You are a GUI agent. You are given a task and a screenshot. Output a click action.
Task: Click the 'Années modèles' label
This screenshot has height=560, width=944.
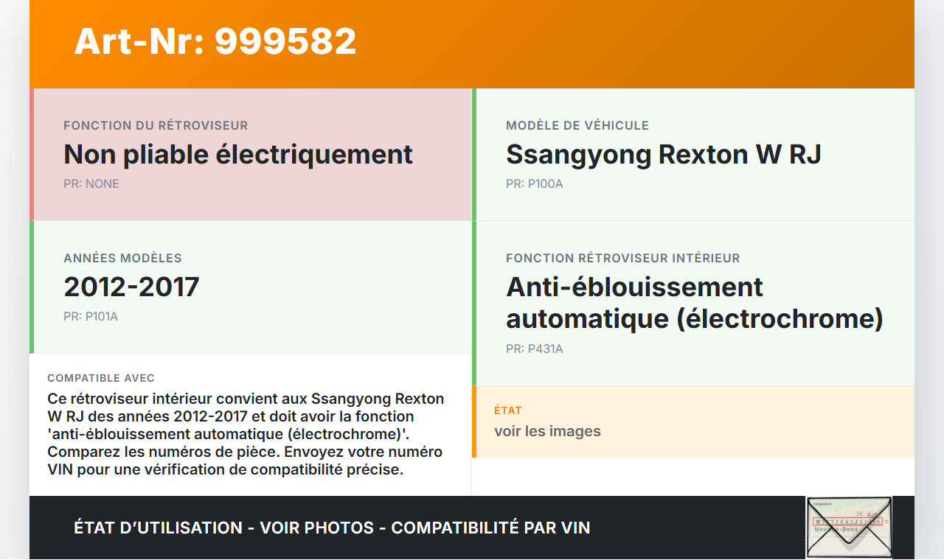point(122,259)
